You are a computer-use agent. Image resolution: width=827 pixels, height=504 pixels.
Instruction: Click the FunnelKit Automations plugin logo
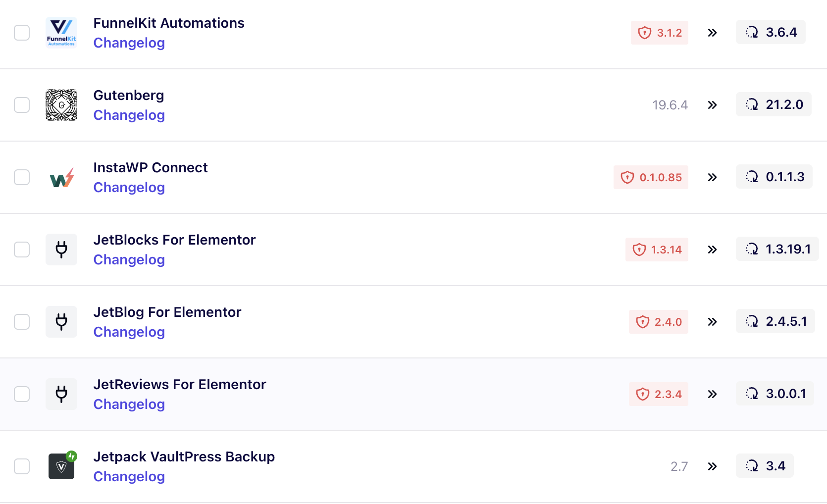pyautogui.click(x=61, y=33)
